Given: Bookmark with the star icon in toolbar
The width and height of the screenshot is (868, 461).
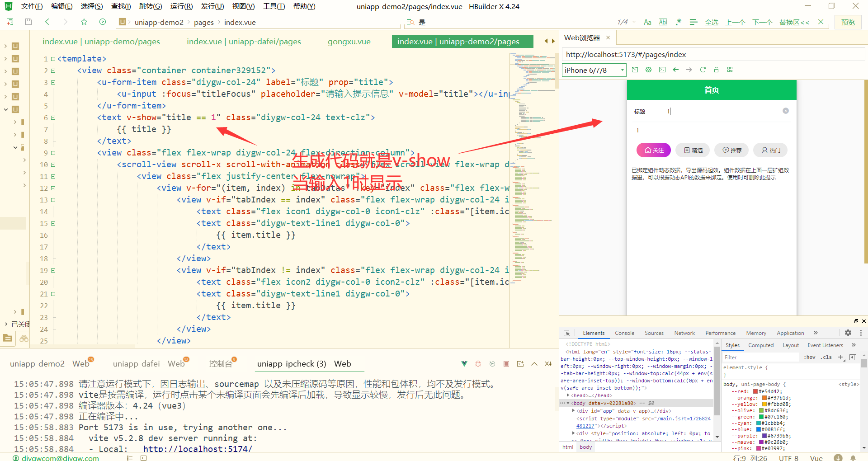Looking at the screenshot, I should [x=84, y=22].
